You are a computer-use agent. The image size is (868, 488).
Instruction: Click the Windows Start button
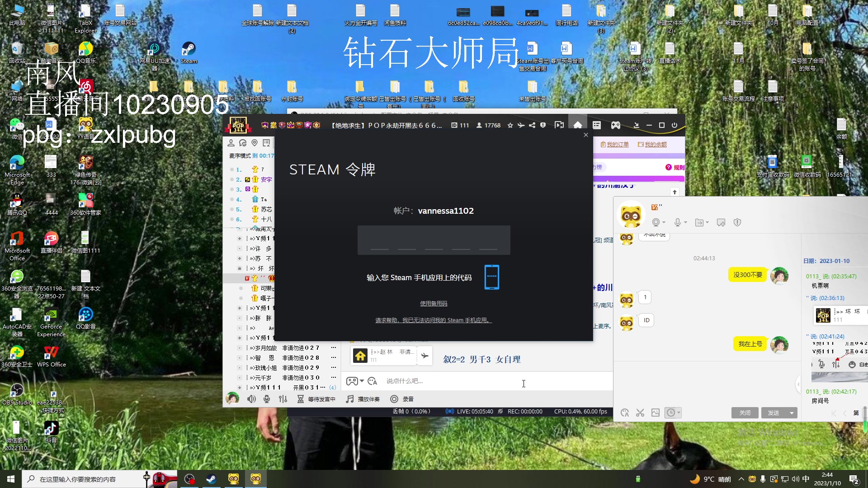[11, 479]
